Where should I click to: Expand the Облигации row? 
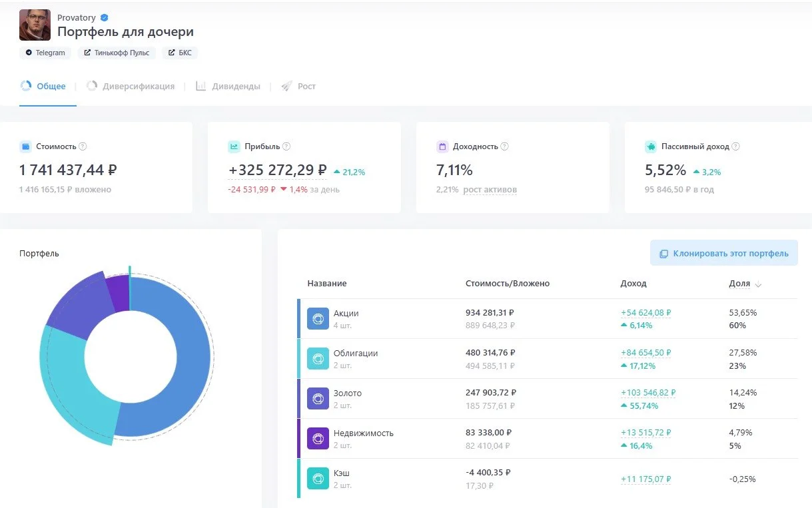pos(547,359)
